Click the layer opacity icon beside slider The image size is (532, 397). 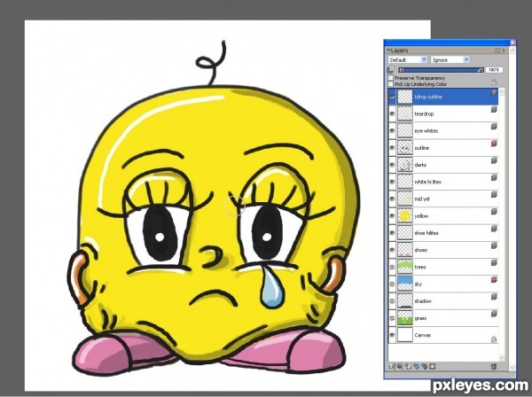tap(390, 70)
